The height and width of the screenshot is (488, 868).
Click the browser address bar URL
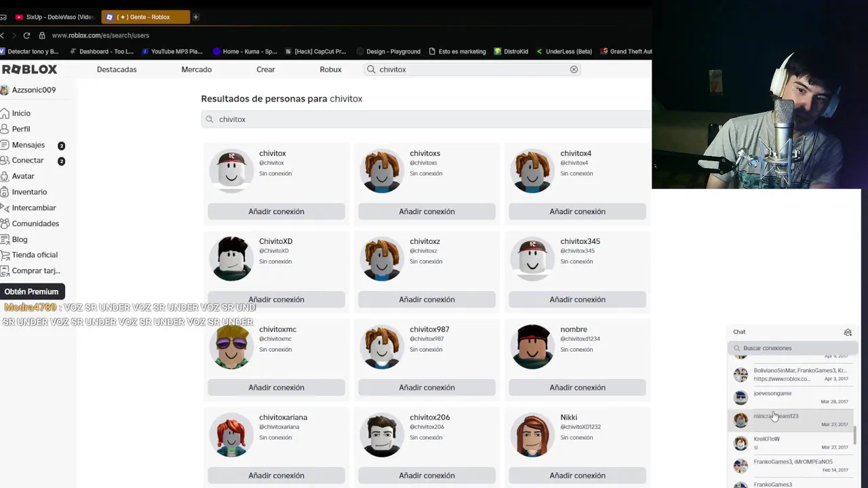tap(100, 35)
